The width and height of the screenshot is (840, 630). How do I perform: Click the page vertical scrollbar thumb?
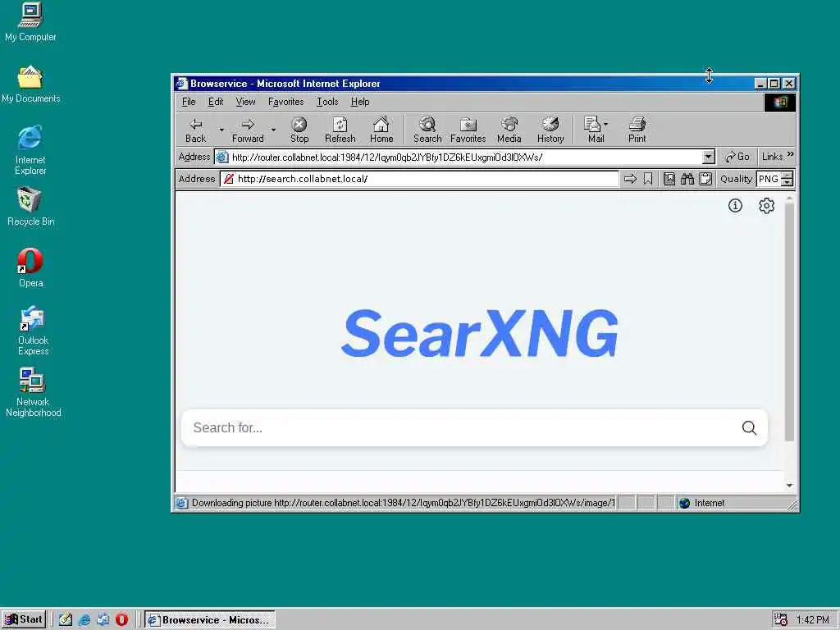click(789, 322)
